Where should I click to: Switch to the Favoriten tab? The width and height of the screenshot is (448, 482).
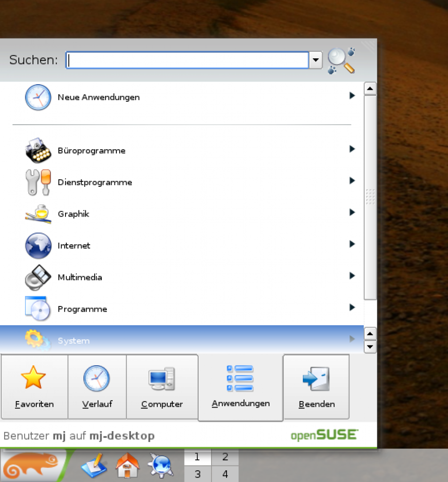[x=34, y=387]
